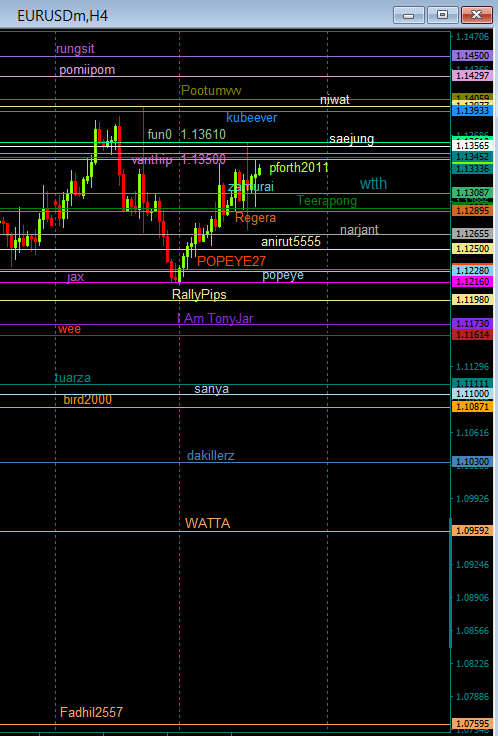
Task: Select the bird2000 label
Action: coord(88,400)
